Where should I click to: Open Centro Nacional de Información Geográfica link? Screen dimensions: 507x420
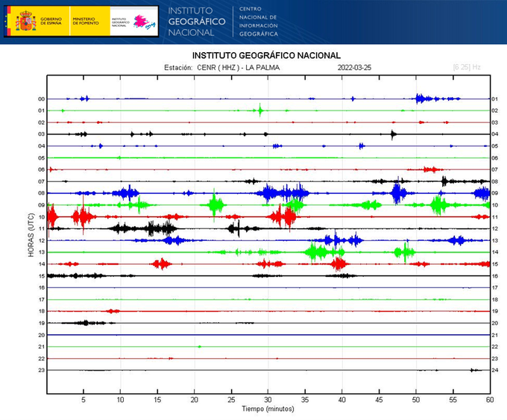(259, 22)
